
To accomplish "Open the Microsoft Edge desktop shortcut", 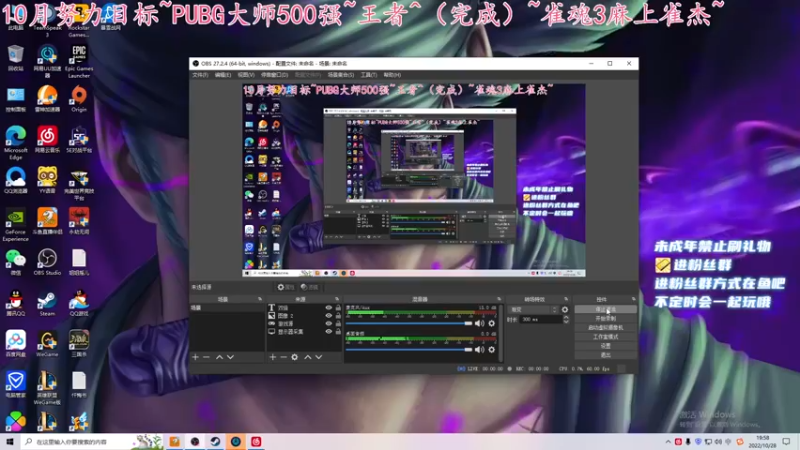I will pyautogui.click(x=16, y=143).
